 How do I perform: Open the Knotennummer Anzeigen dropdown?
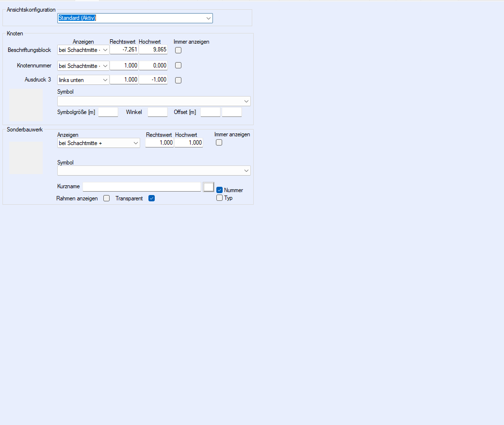[x=83, y=65]
